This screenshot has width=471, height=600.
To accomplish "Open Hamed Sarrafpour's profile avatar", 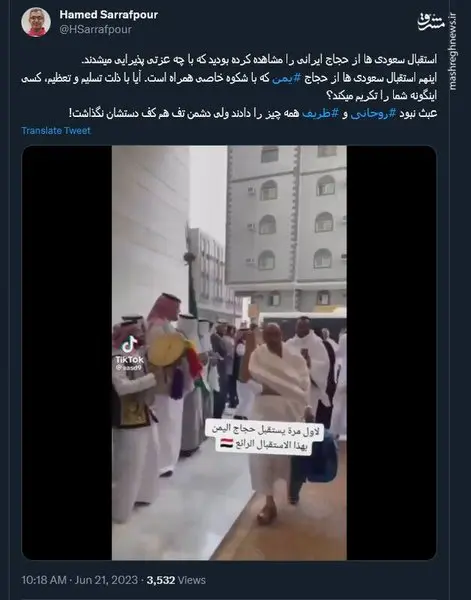I will (x=36, y=22).
